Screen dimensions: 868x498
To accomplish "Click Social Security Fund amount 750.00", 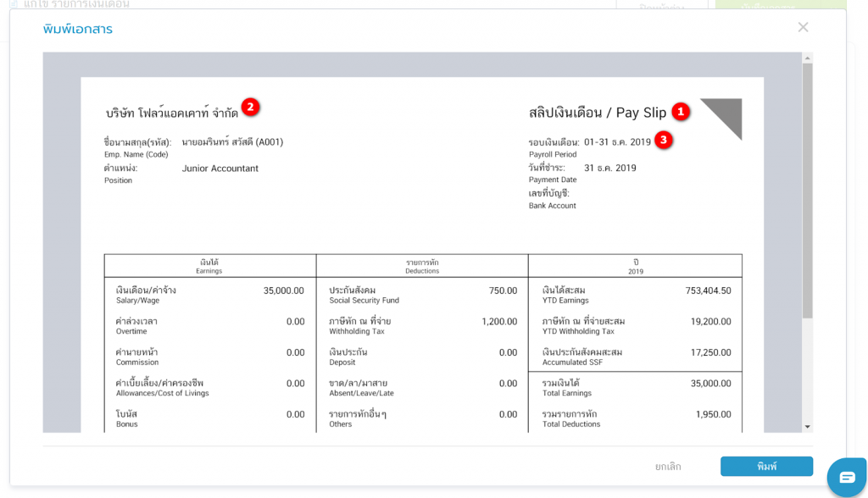I will click(504, 290).
